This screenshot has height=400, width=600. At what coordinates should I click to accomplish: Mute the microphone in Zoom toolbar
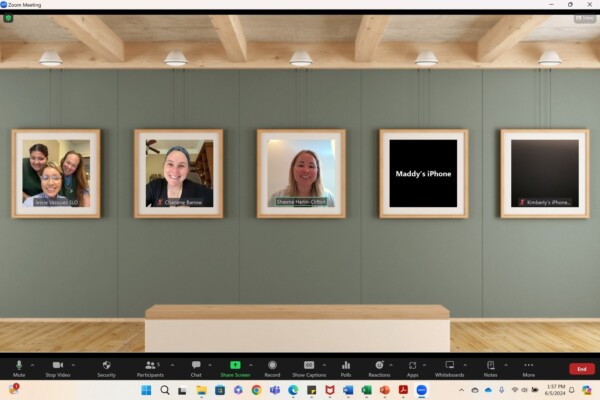[x=19, y=366]
